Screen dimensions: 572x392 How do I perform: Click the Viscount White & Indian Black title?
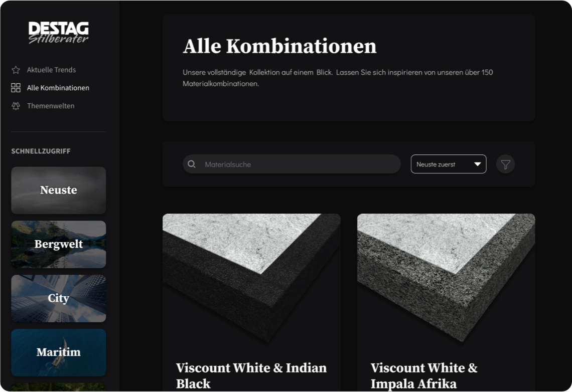pos(251,375)
